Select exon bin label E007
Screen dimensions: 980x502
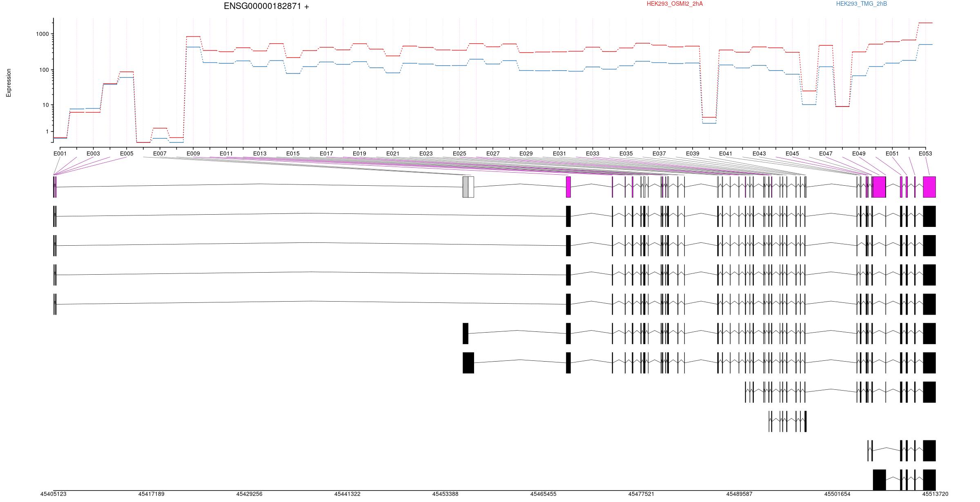[160, 153]
